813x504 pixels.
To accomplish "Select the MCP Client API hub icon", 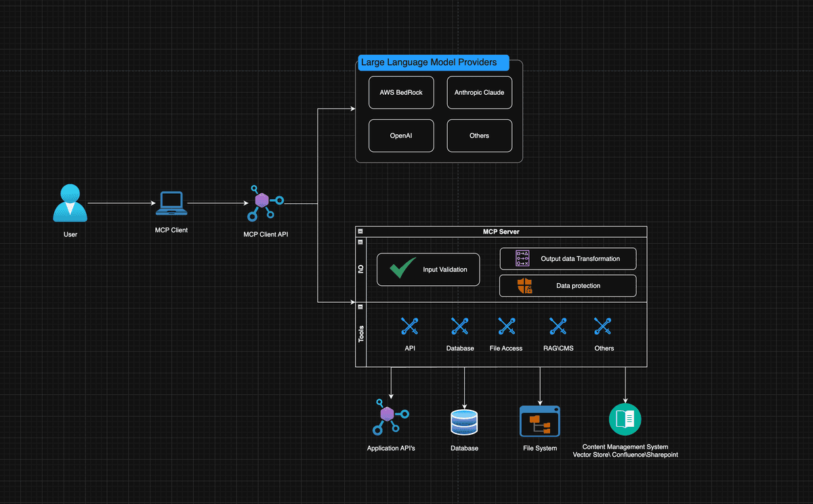I will [266, 203].
